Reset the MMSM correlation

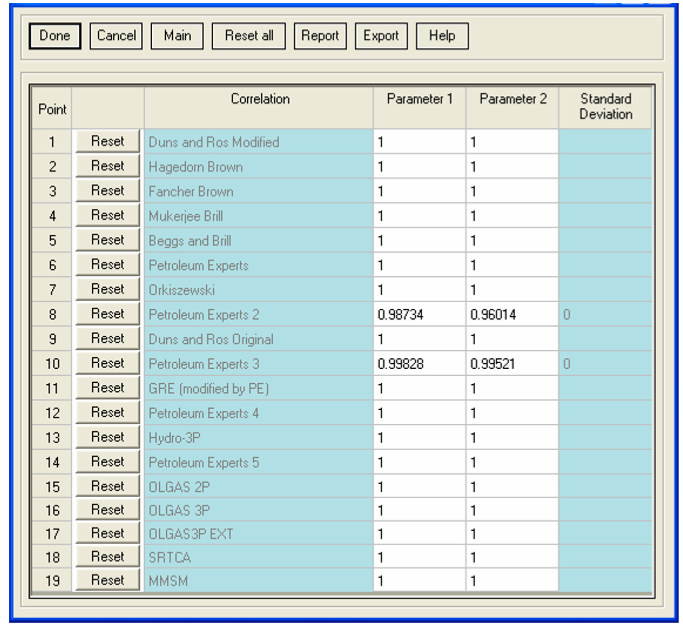click(x=108, y=580)
